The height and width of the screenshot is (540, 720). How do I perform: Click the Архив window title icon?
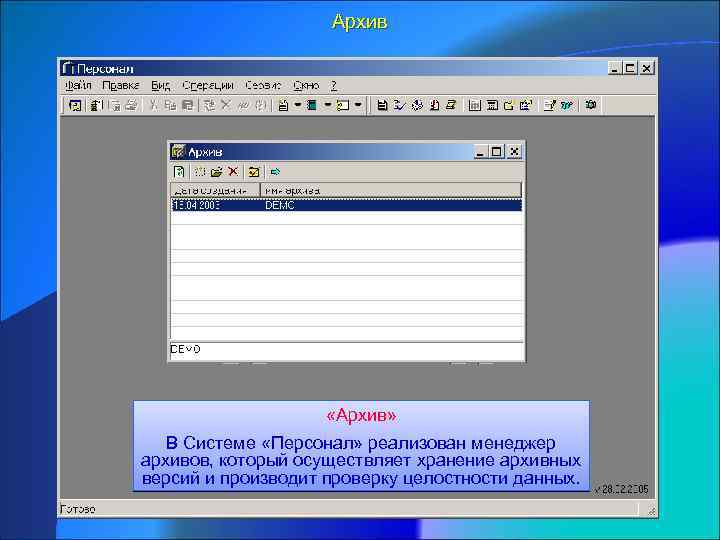click(178, 152)
